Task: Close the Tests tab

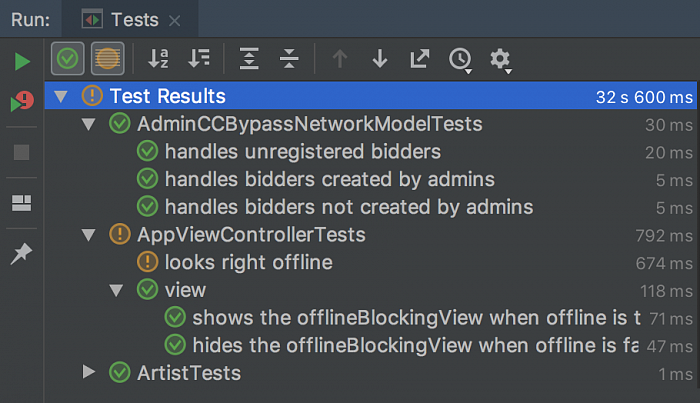Action: point(175,20)
